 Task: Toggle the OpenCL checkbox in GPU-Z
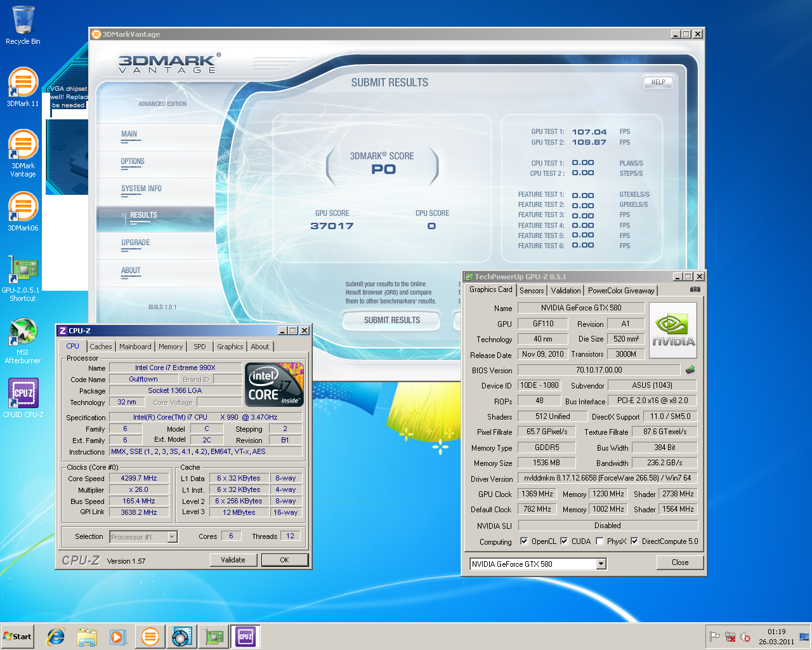[524, 541]
